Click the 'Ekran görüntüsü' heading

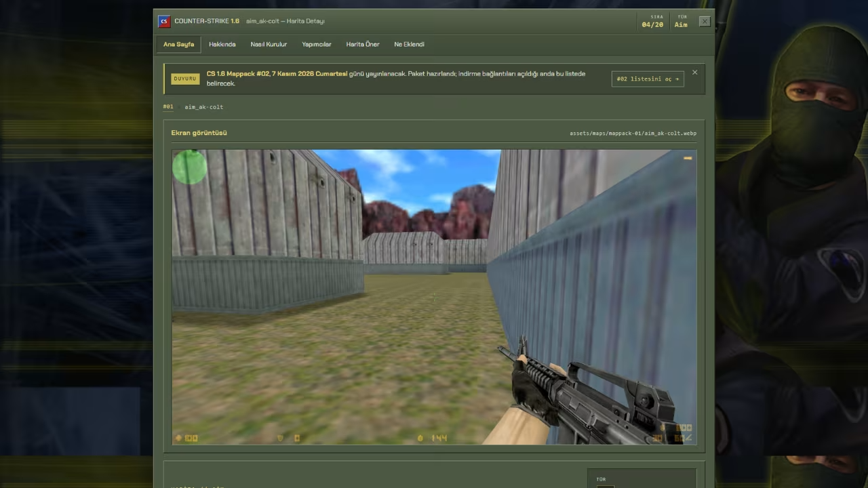pyautogui.click(x=199, y=133)
